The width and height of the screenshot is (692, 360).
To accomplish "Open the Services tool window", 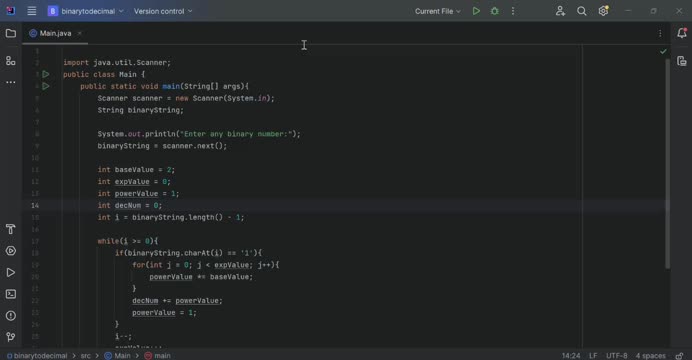I will [x=11, y=251].
